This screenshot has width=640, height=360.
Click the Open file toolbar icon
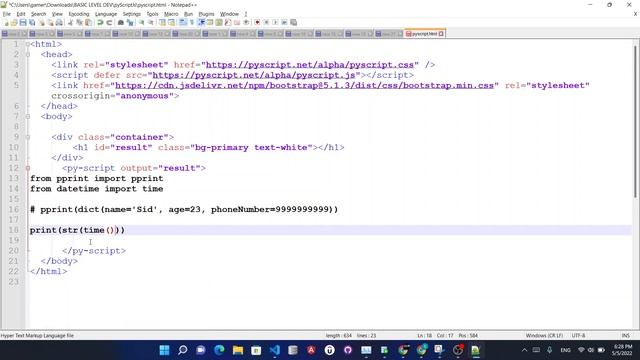14,22
